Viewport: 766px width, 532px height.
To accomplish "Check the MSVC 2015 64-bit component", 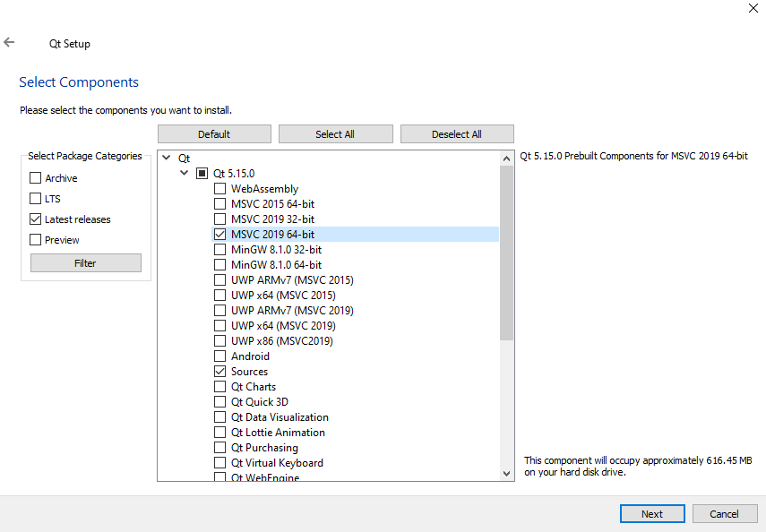I will pos(219,203).
